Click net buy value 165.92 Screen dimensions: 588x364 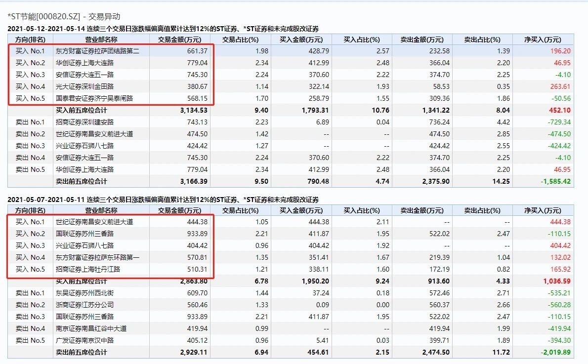tap(560, 269)
